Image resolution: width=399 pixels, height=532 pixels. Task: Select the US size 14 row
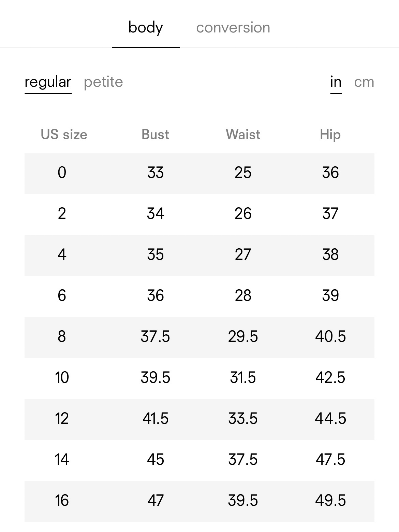pyautogui.click(x=199, y=461)
